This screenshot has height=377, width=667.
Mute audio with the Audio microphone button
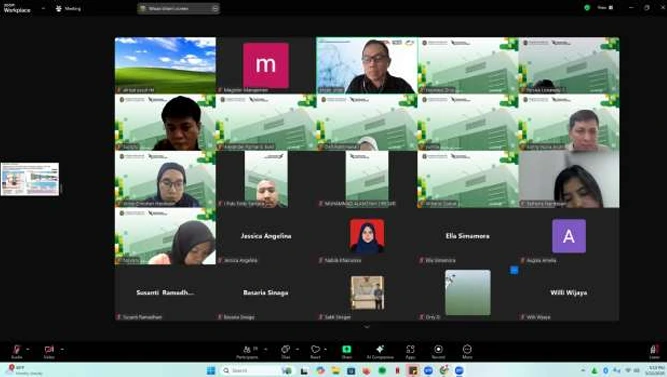tap(17, 351)
